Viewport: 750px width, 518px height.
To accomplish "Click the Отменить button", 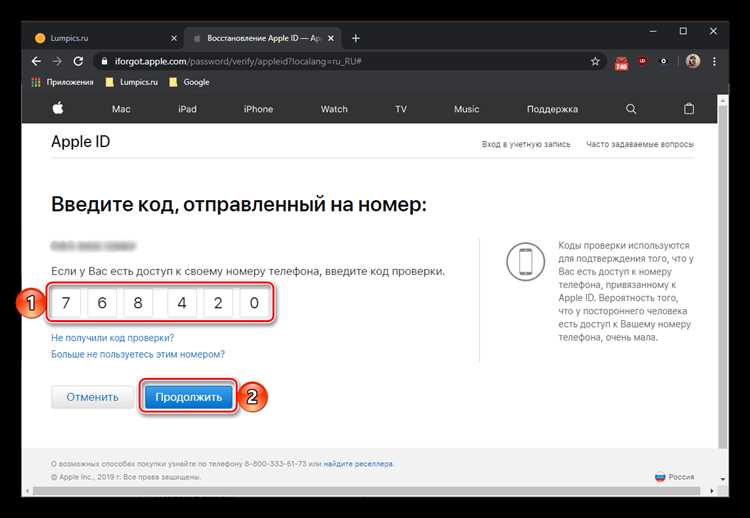I will 92,397.
